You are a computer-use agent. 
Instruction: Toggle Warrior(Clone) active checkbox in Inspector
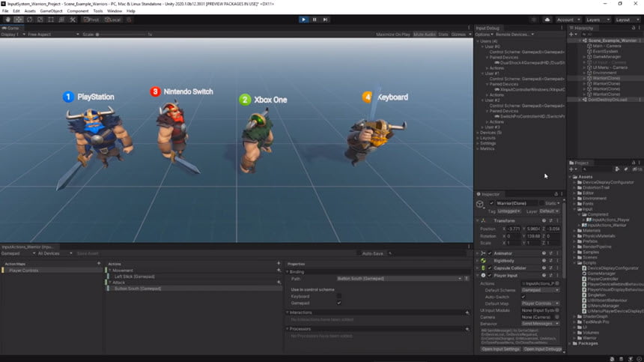click(x=492, y=203)
